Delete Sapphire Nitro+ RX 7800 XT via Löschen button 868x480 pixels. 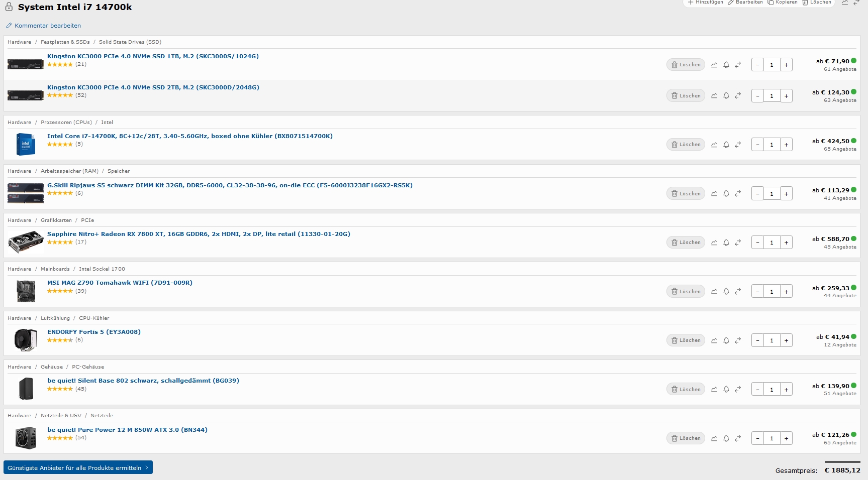[x=686, y=243]
